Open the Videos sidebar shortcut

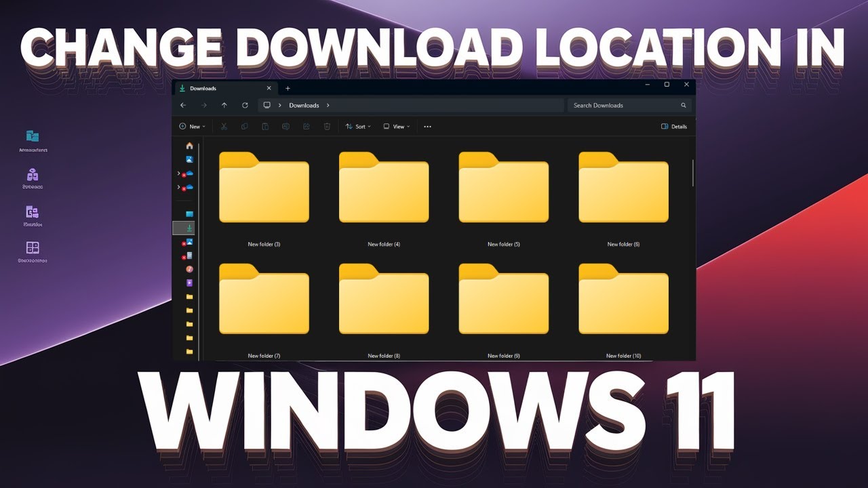189,283
